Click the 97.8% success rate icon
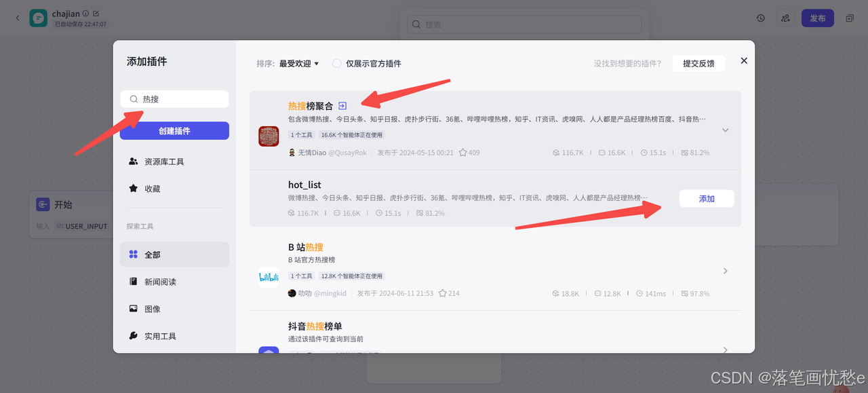868x393 pixels. [684, 294]
